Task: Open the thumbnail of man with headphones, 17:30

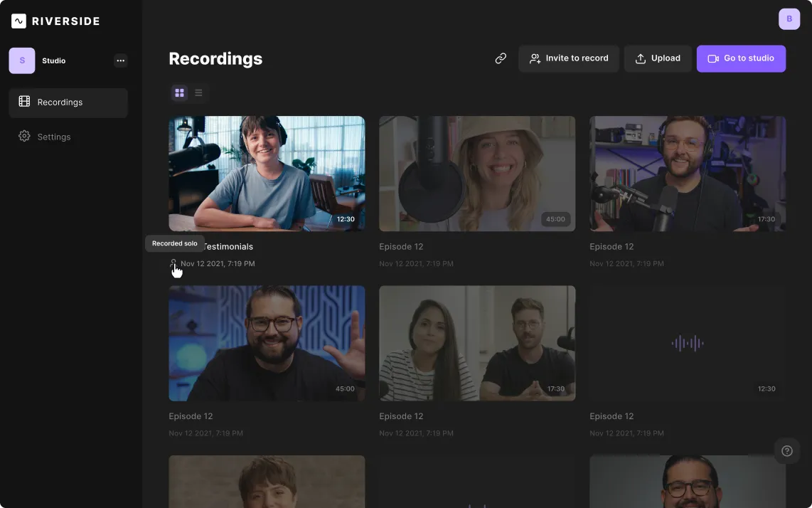Action: click(x=688, y=174)
